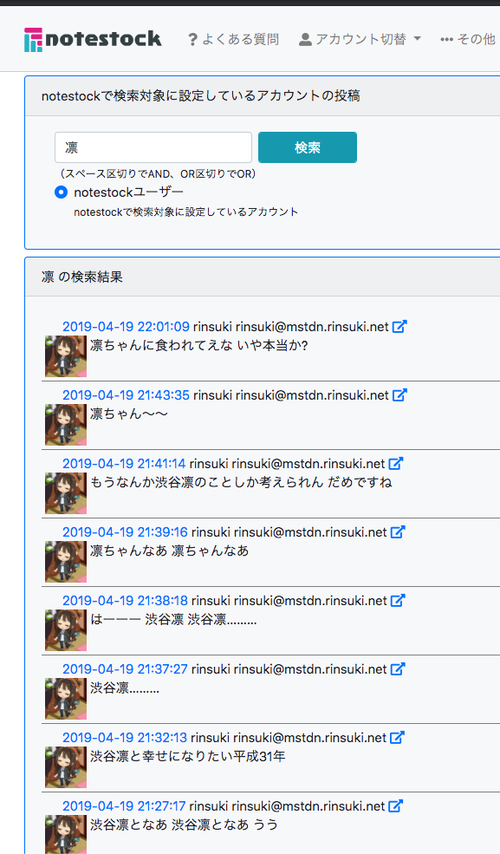
Task: Click avatar of 幸せになりたい平成31年 post
Action: [x=65, y=767]
